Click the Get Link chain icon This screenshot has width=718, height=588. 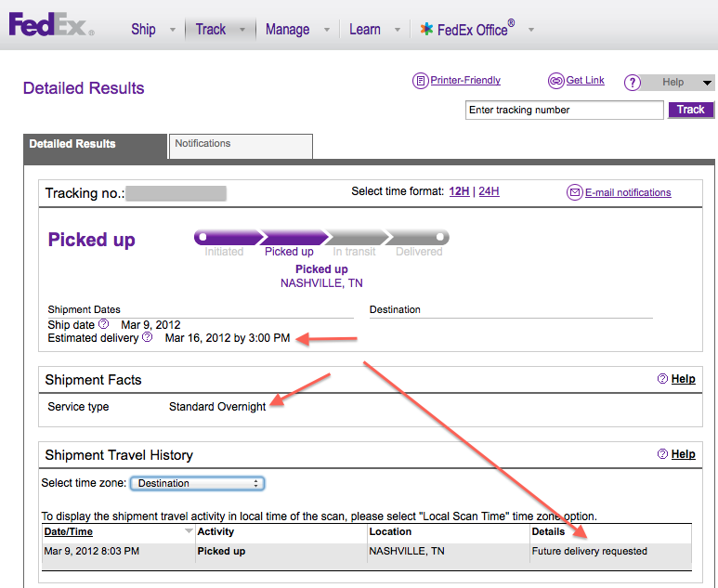pyautogui.click(x=555, y=81)
